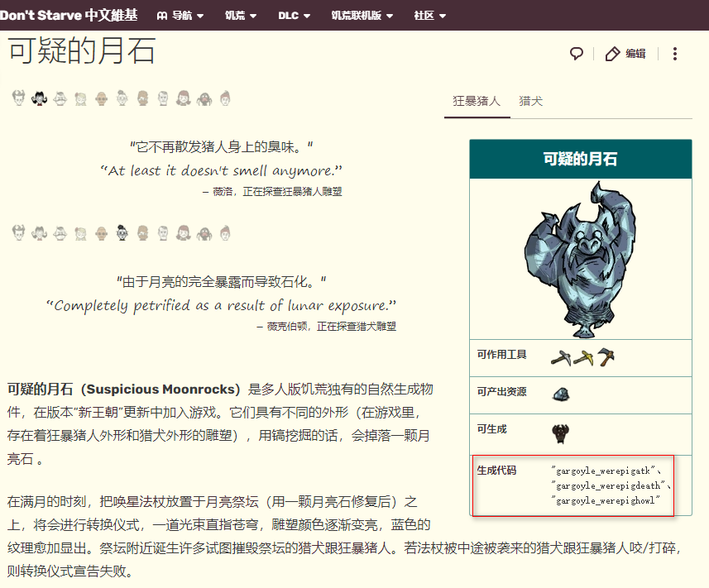The width and height of the screenshot is (709, 588).
Task: Click the spawn code "gargoyle_werepighowl"
Action: click(x=606, y=501)
